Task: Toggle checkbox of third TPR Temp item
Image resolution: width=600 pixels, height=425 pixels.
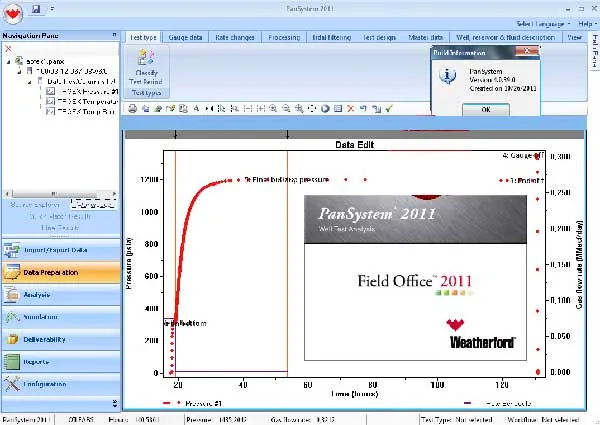Action: [x=50, y=111]
